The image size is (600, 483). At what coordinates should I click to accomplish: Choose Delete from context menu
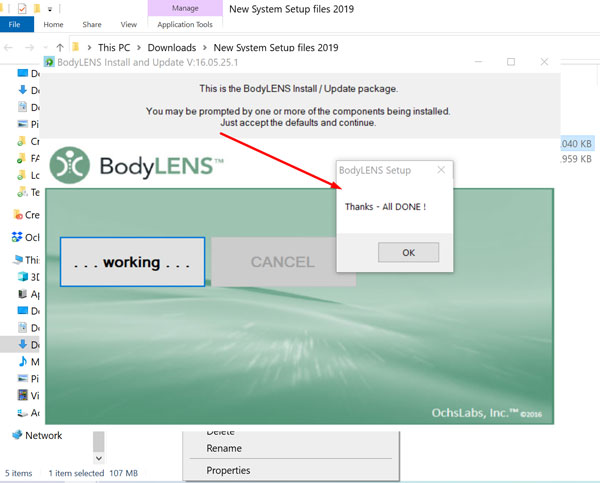point(220,432)
